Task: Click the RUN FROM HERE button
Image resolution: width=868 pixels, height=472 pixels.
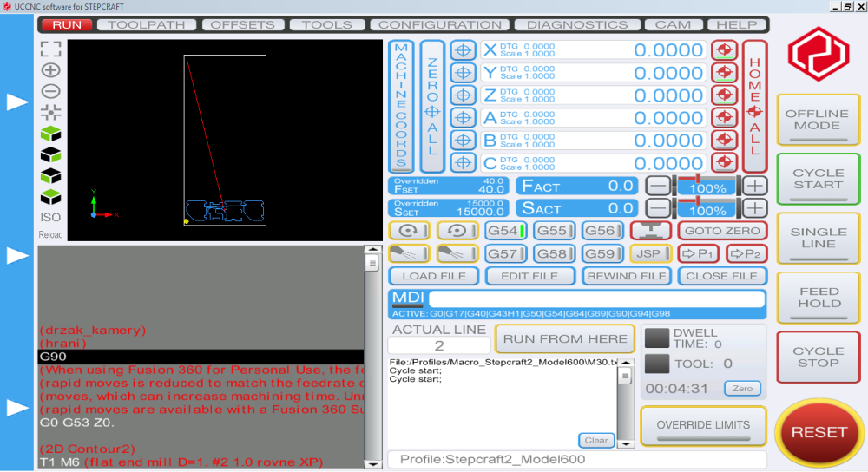Action: pos(565,338)
